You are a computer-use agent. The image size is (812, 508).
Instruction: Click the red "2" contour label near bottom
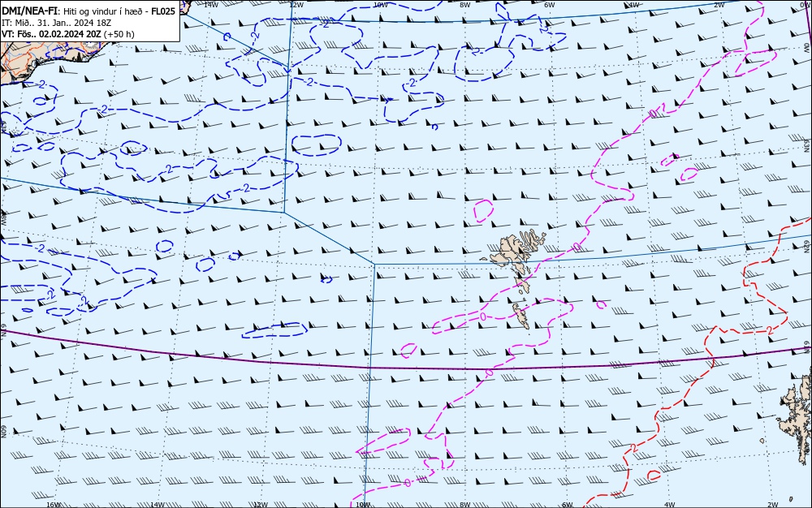point(634,447)
